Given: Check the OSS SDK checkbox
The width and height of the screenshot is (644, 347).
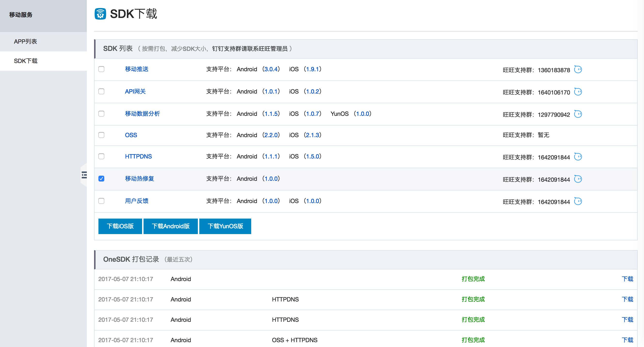Looking at the screenshot, I should coord(101,135).
